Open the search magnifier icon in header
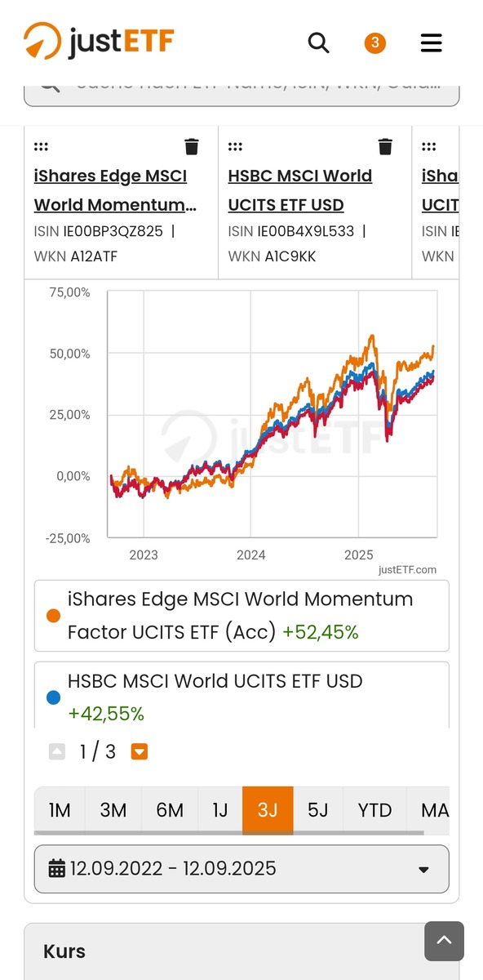The width and height of the screenshot is (483, 980). click(318, 42)
